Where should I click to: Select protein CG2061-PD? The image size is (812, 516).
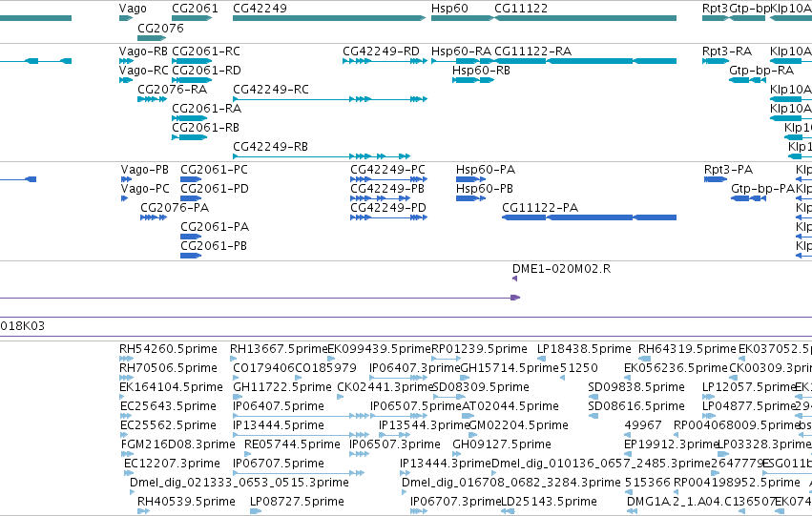(215, 189)
